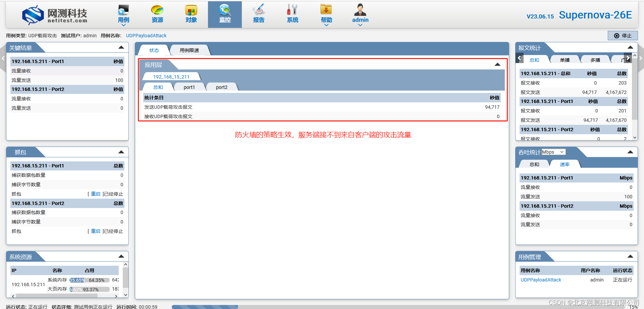Collapse the 吞吐统计 panel
The image size is (644, 309).
click(x=630, y=152)
